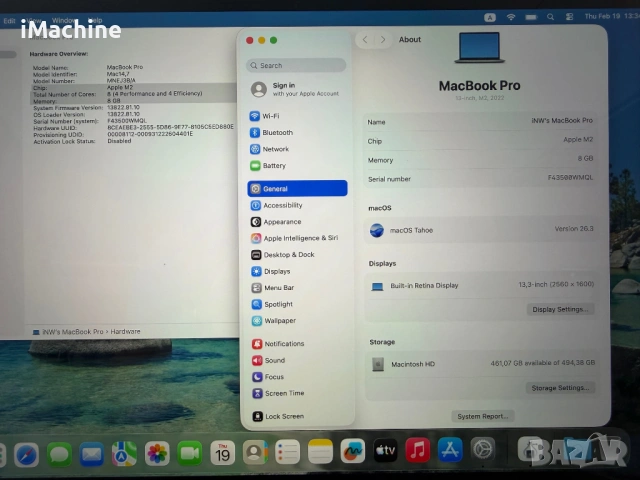
Task: Sign in with your Apple Account
Action: point(296,89)
